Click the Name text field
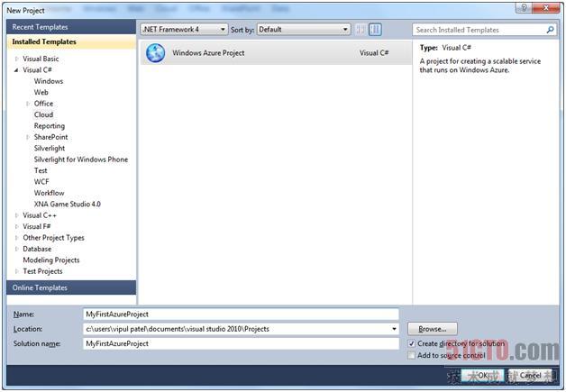 (x=241, y=314)
